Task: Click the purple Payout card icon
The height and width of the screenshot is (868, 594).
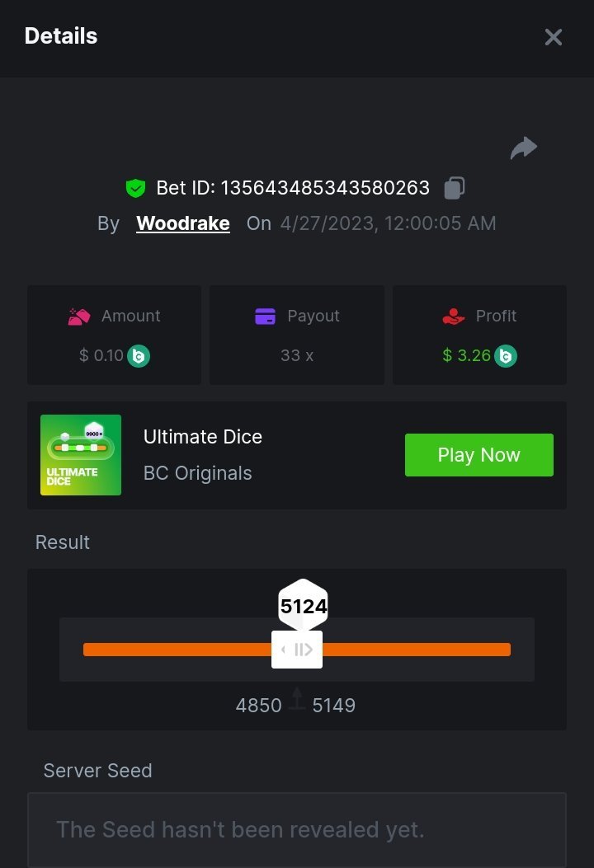Action: coord(265,317)
